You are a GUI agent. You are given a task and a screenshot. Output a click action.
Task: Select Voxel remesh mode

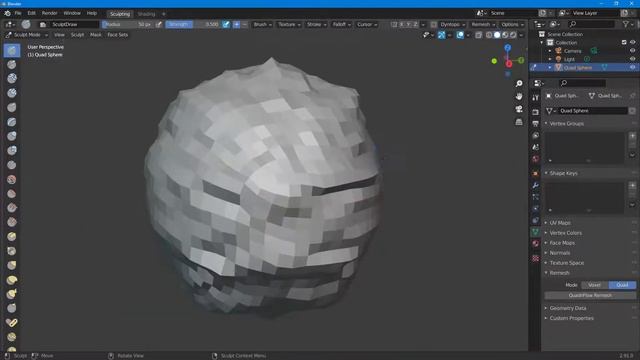(594, 285)
